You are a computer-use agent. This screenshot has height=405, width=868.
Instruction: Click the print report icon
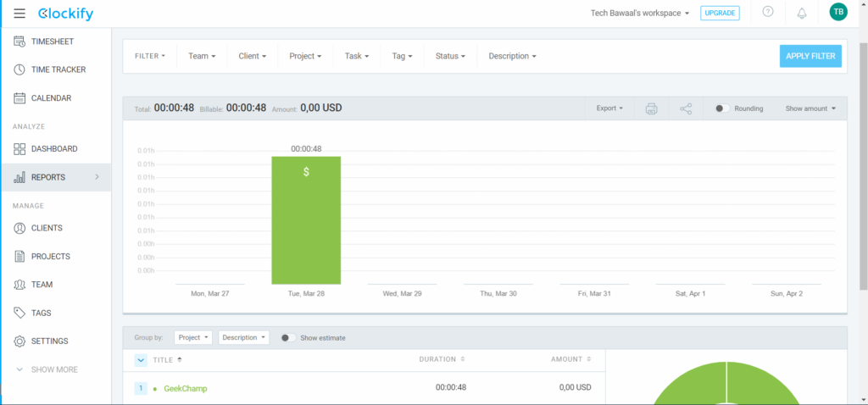coord(651,108)
